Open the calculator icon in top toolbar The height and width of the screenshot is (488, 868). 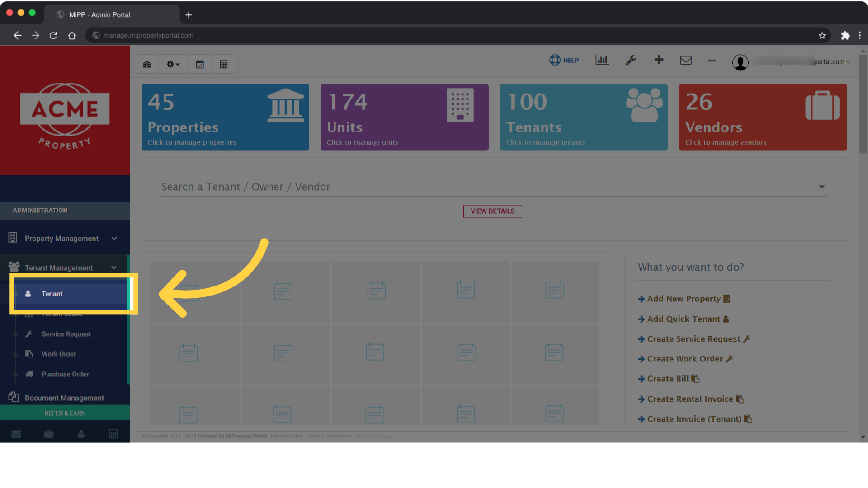[x=224, y=64]
